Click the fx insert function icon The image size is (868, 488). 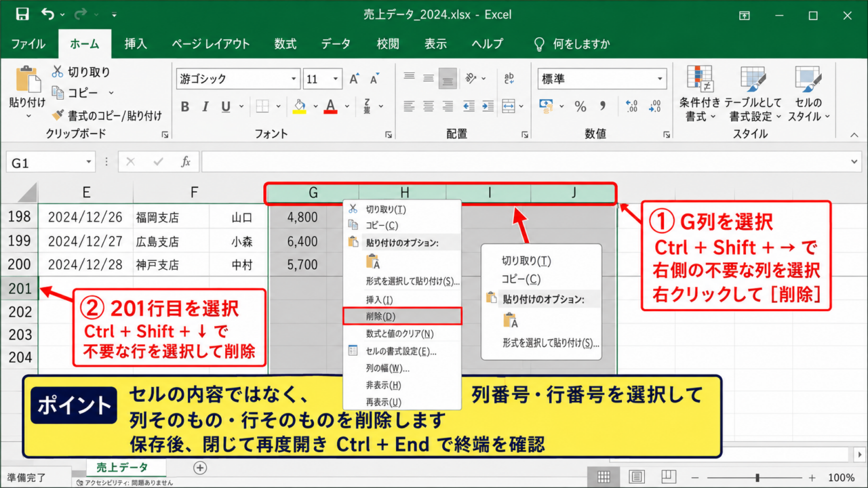[x=185, y=163]
